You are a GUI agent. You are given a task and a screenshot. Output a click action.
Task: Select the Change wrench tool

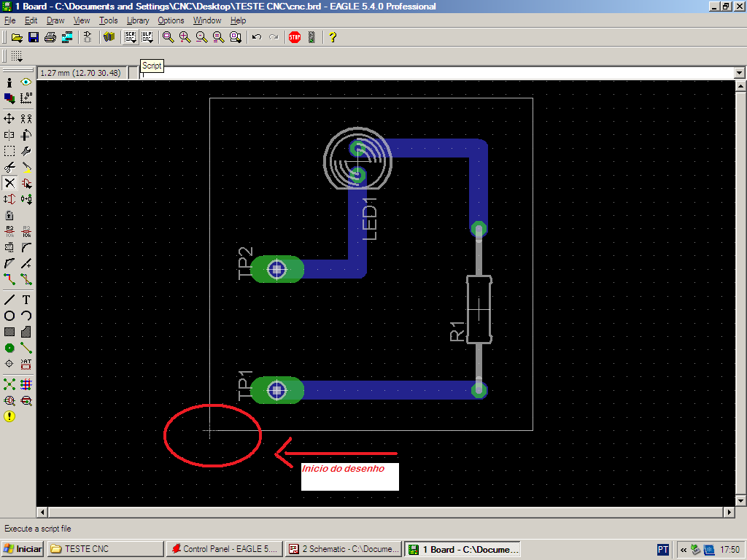click(26, 151)
